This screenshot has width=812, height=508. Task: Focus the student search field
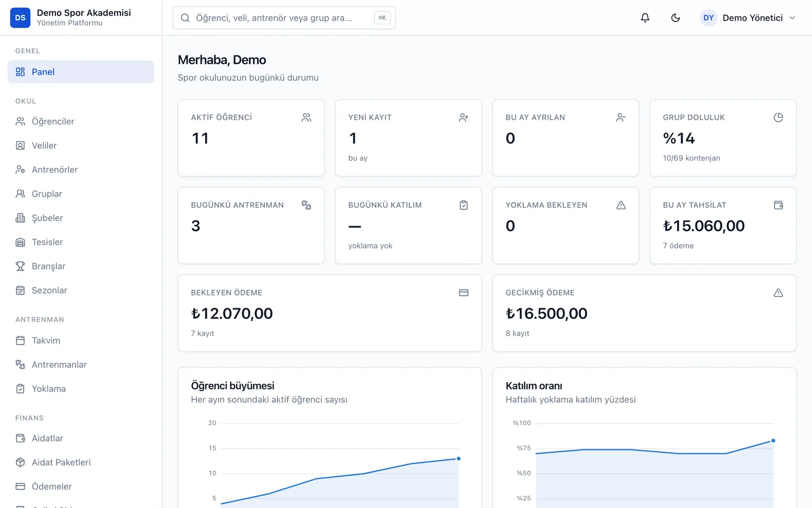(284, 18)
